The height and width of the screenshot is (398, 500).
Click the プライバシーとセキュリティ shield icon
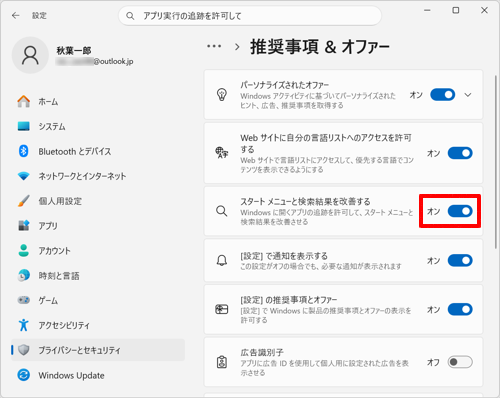24,350
